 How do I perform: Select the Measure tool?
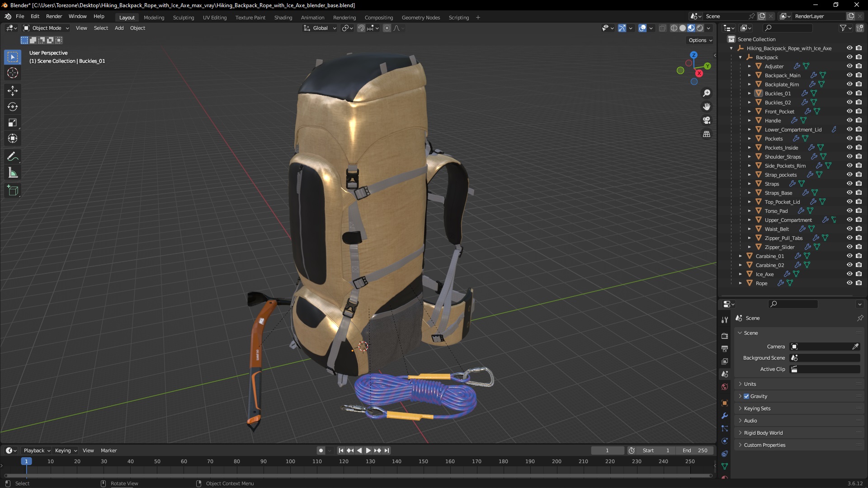(13, 173)
